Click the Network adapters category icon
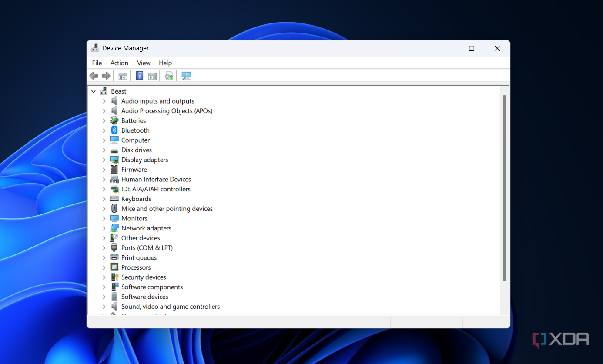This screenshot has height=364, width=603. [114, 228]
